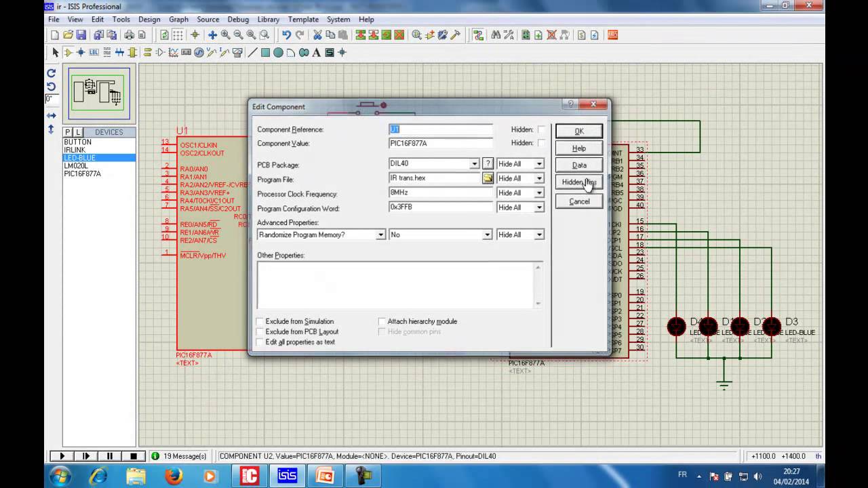Viewport: 868px width, 488px height.
Task: Toggle Hidden checkbox for Component Reference
Action: point(541,129)
